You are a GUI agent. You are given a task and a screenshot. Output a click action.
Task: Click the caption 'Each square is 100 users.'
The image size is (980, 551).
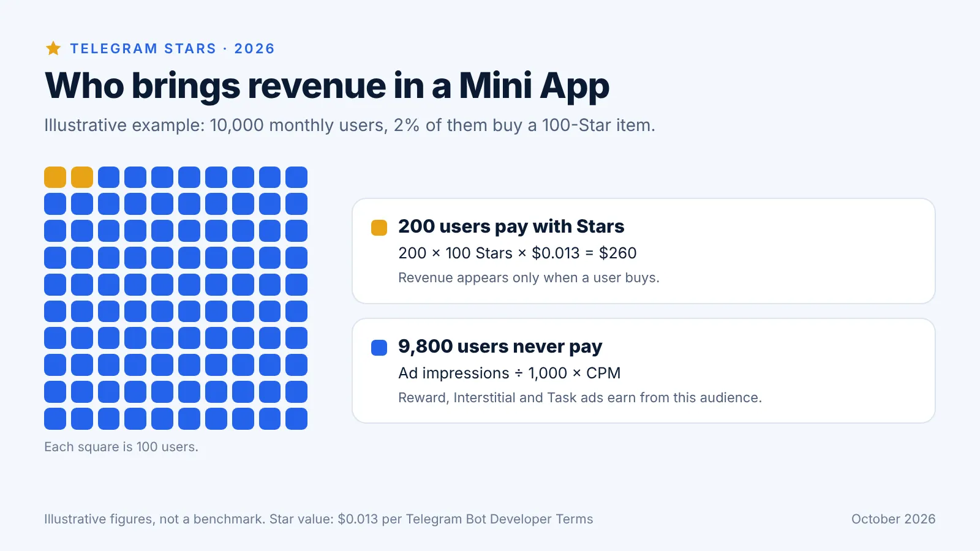pos(121,447)
